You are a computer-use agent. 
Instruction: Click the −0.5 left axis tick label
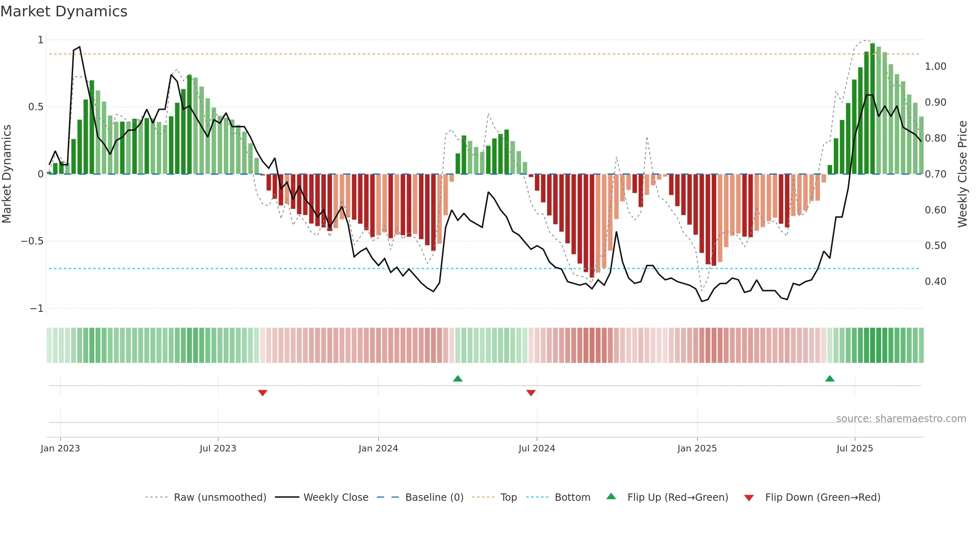point(32,241)
